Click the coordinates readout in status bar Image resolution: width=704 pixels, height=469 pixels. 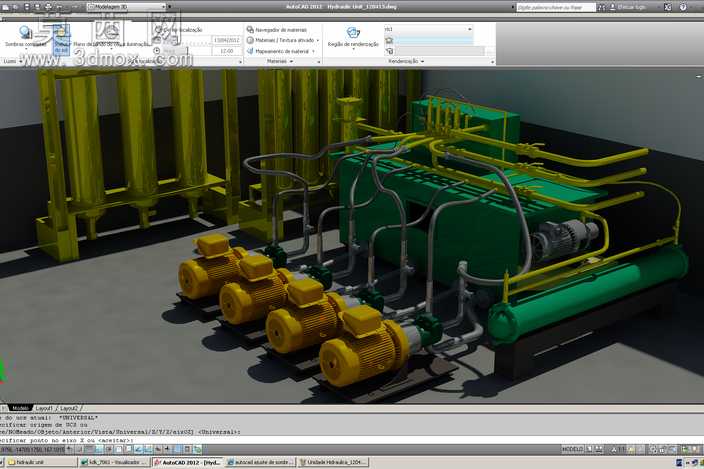(x=33, y=449)
